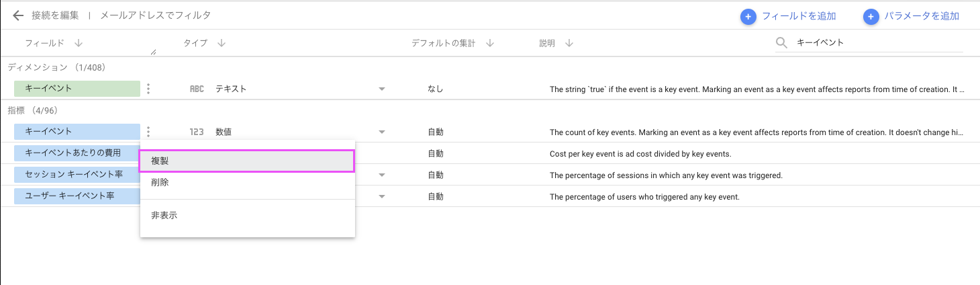This screenshot has width=980, height=285.
Task: Click description starting 'The string `true`'
Action: pyautogui.click(x=757, y=89)
